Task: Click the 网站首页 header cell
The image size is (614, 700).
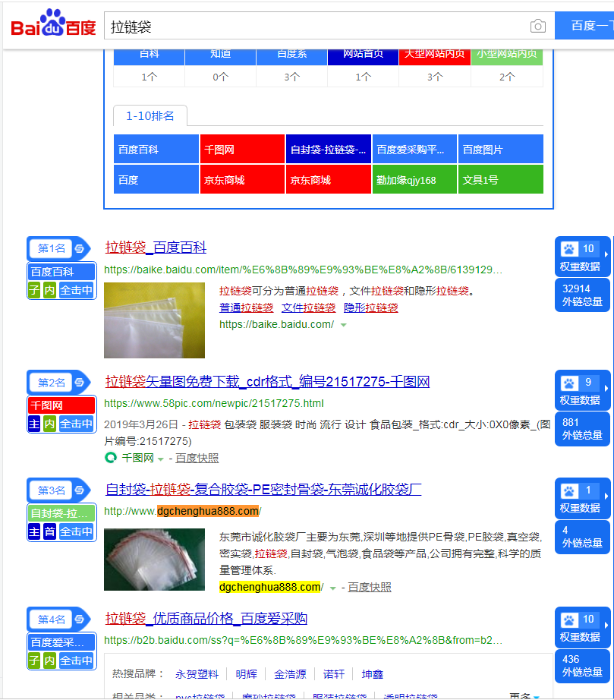Action: (364, 56)
